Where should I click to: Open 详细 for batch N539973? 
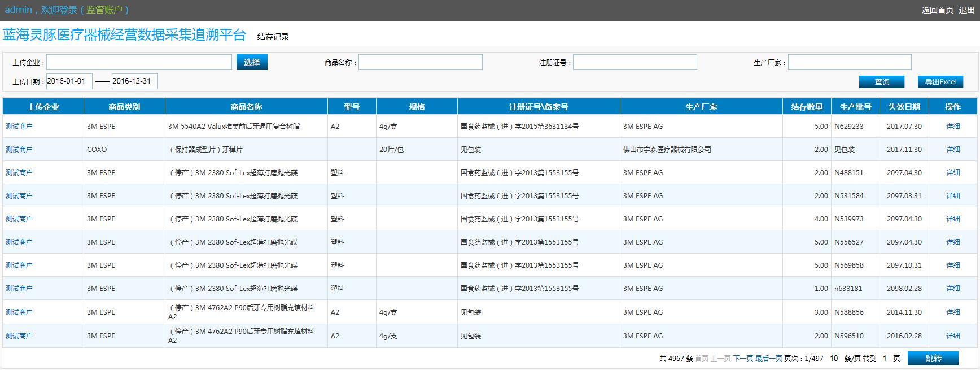[953, 219]
